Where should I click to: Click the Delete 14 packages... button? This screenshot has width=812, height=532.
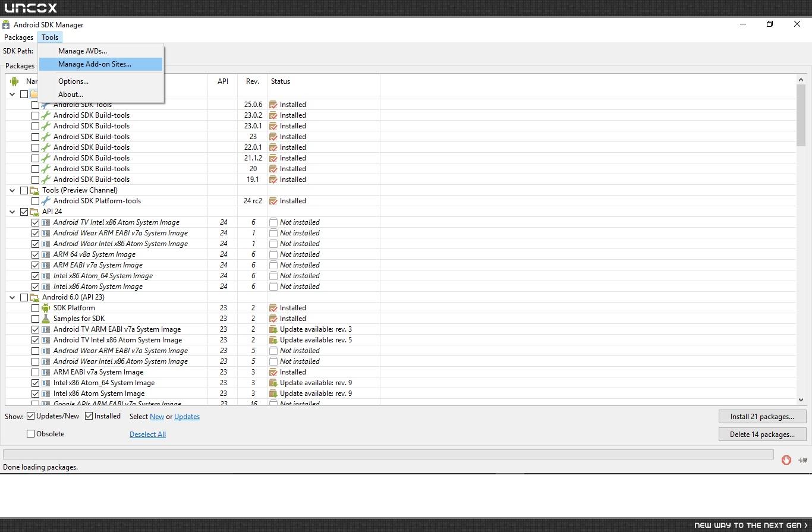coord(762,435)
